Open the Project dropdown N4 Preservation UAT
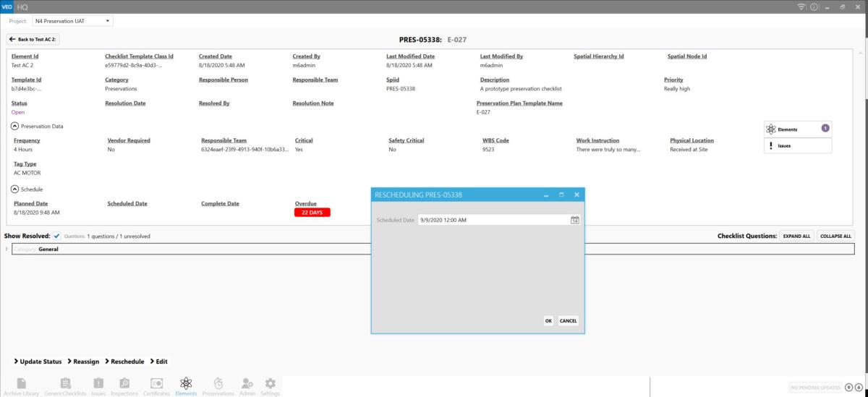Screen dimensions: 868x397 pos(72,21)
